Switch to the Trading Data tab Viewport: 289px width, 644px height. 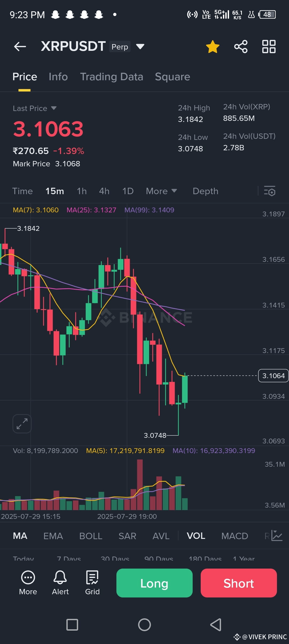tap(112, 77)
